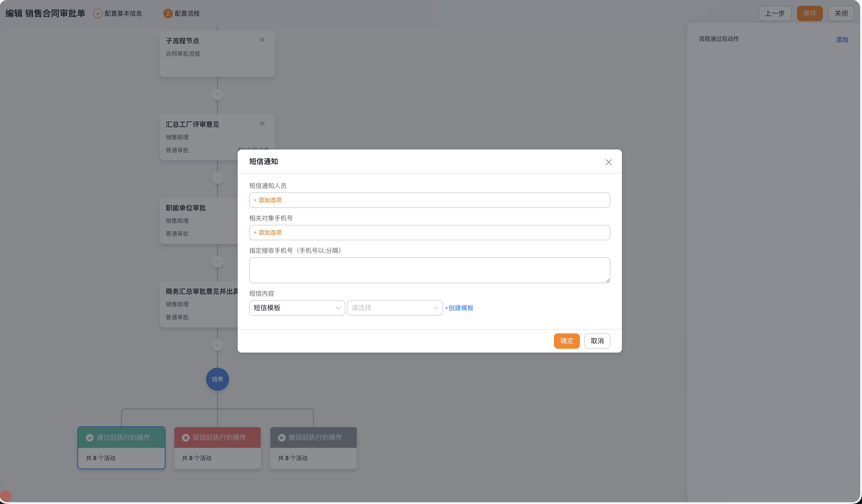The image size is (862, 504).
Task: Select the 子流程节点 card title
Action: pos(182,41)
